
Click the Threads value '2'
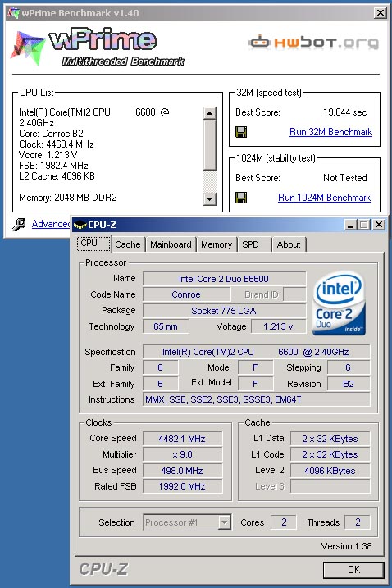[x=358, y=522]
